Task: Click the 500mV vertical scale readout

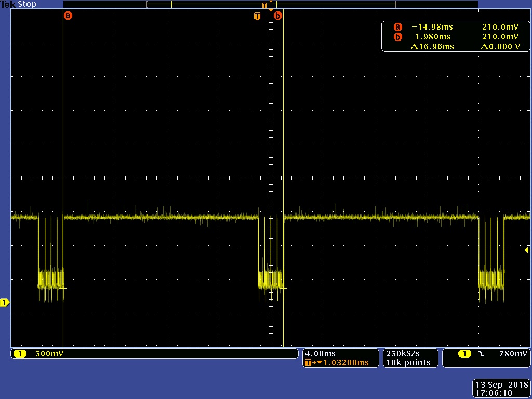Action: point(49,354)
